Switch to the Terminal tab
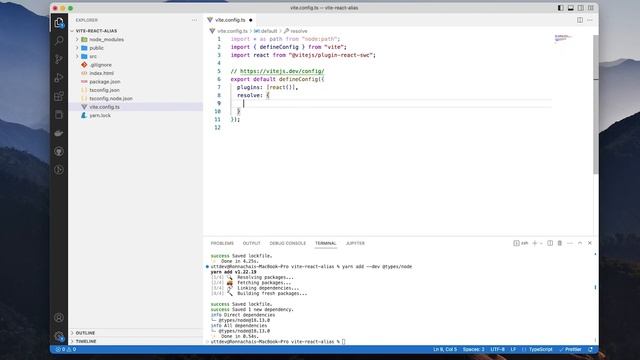Viewport: 640px width, 360px height. (325, 243)
